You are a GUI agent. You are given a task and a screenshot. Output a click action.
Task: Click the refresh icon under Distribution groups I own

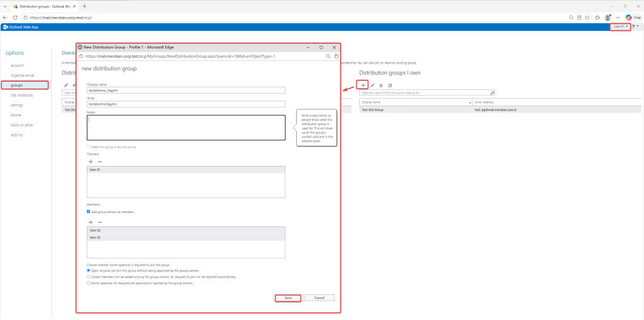(390, 86)
